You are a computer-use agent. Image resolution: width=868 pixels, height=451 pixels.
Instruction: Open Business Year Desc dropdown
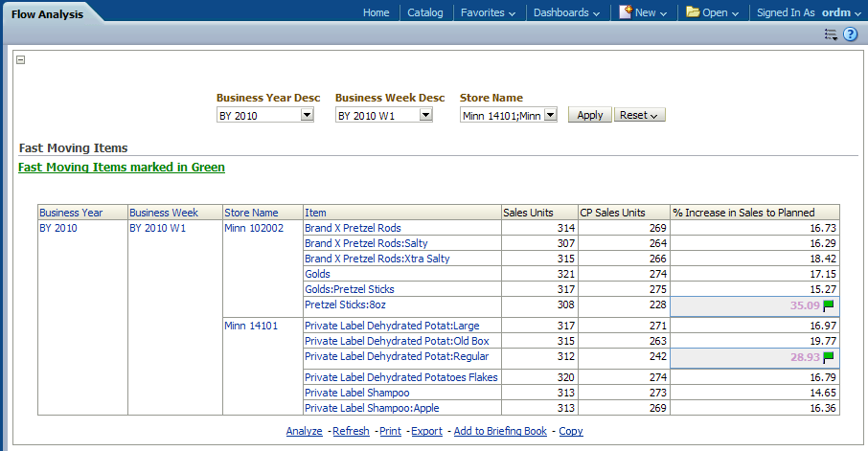pos(307,115)
